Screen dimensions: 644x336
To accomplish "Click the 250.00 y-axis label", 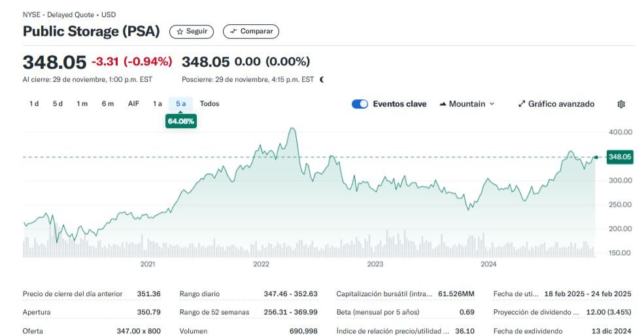I will pyautogui.click(x=620, y=205).
